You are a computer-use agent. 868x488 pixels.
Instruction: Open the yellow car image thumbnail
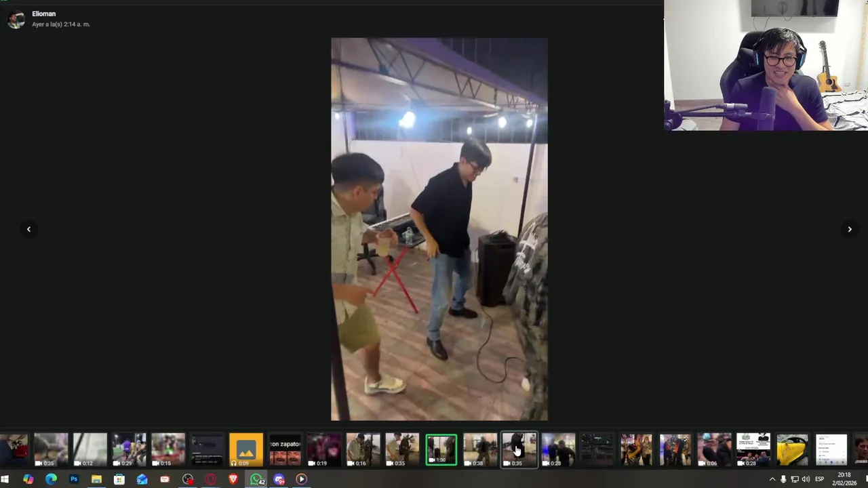[x=793, y=450]
